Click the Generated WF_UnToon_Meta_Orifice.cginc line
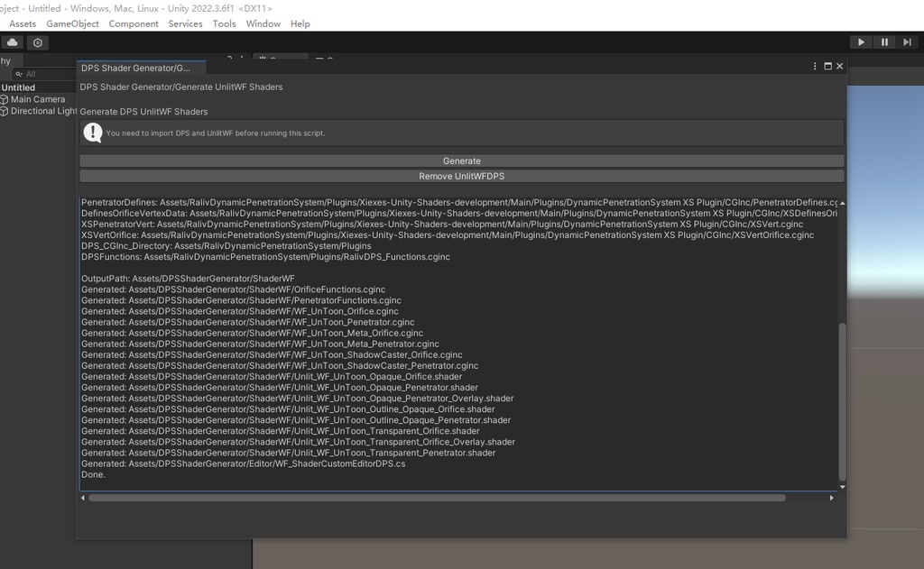This screenshot has height=569, width=924. pyautogui.click(x=253, y=333)
